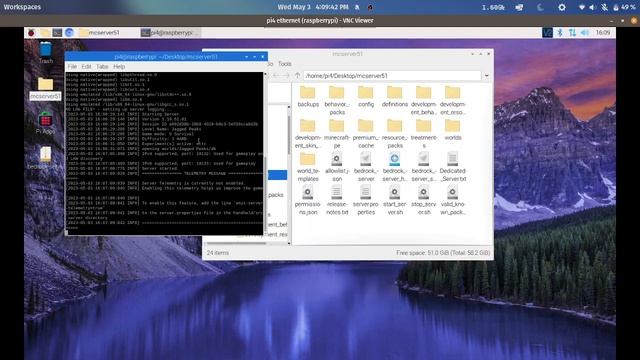Select the backups folder
Viewport: 640px width, 360px height.
click(x=308, y=97)
